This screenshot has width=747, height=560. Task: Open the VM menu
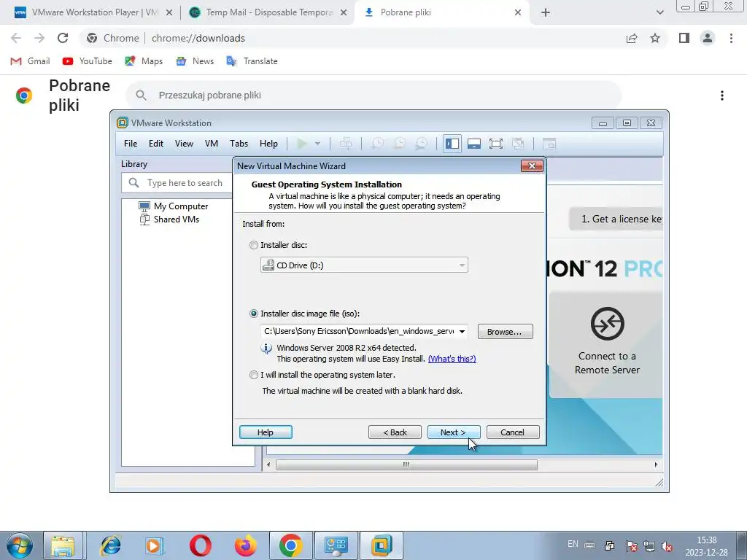(x=212, y=144)
